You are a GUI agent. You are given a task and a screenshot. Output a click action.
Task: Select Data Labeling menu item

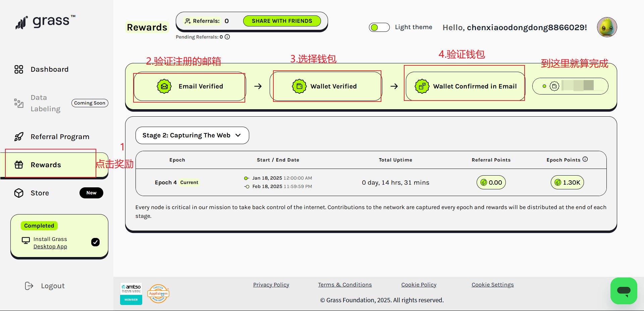45,103
